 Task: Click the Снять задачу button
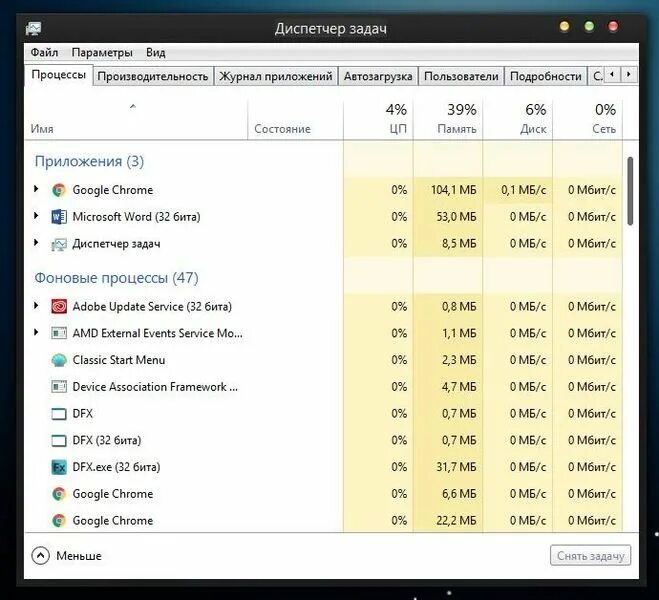click(590, 556)
